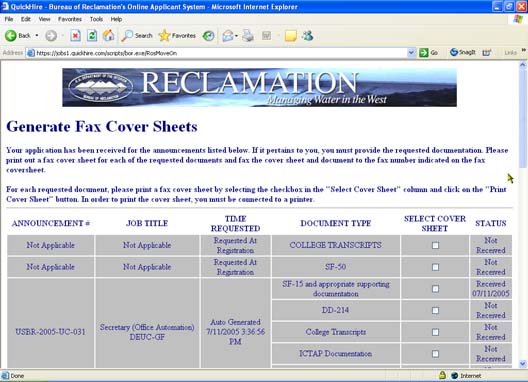Stop loading with the red X icon
The image size is (528, 382).
click(x=75, y=35)
